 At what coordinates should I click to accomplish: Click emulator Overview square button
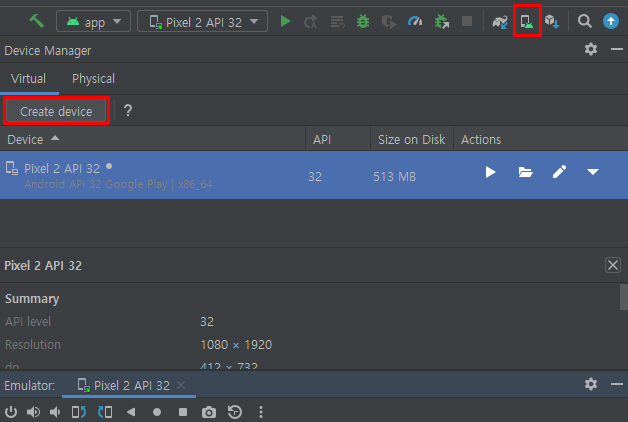coord(183,412)
